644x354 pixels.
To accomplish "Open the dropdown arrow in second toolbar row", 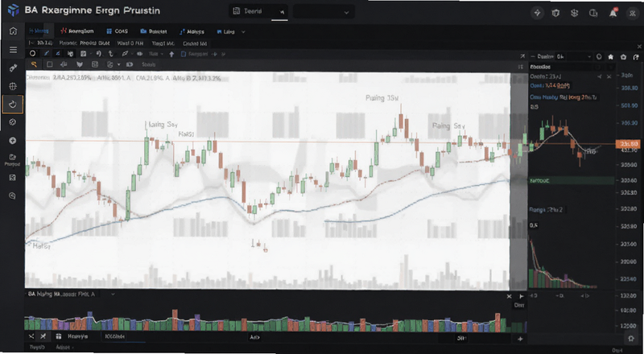I will click(118, 64).
